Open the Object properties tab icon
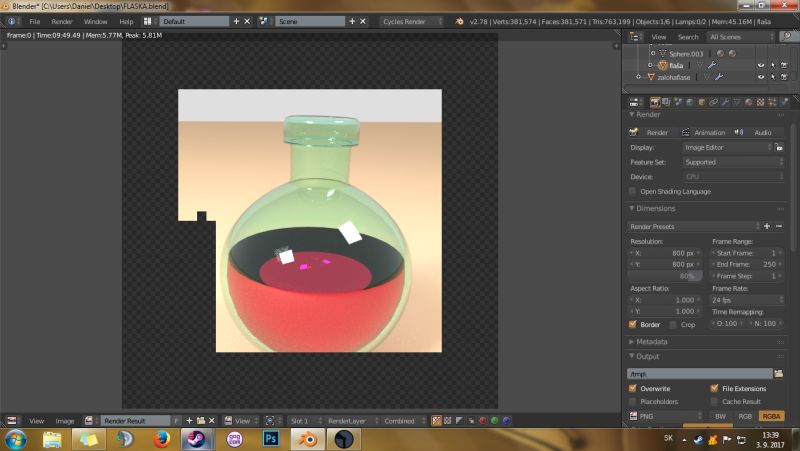This screenshot has height=451, width=800. [702, 102]
